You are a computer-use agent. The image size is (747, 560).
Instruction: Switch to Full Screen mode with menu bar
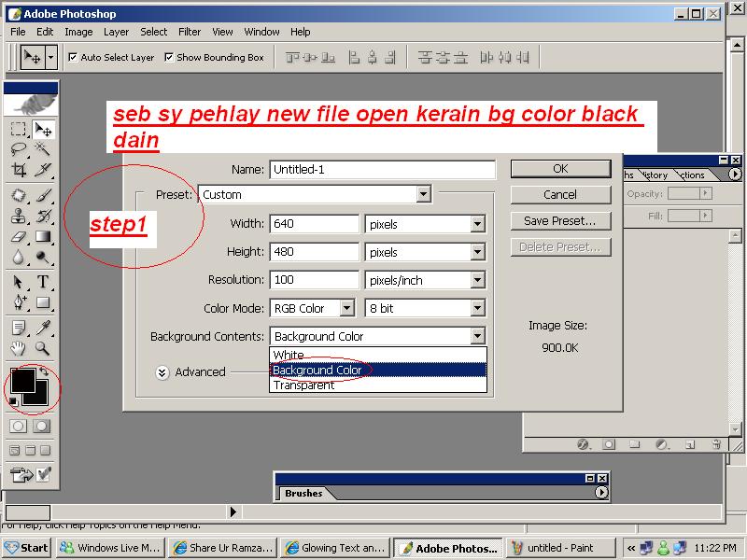click(x=30, y=450)
